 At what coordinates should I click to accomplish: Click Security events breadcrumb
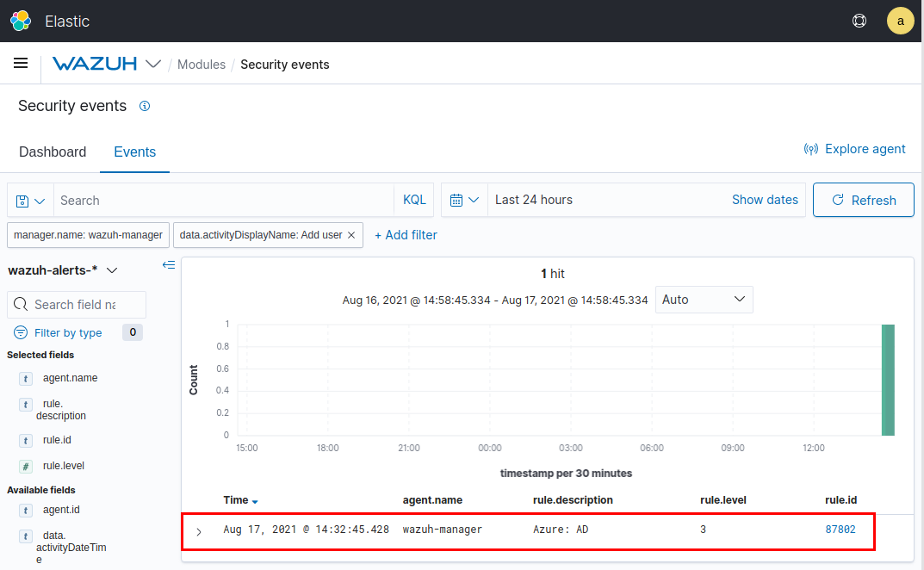click(x=285, y=65)
